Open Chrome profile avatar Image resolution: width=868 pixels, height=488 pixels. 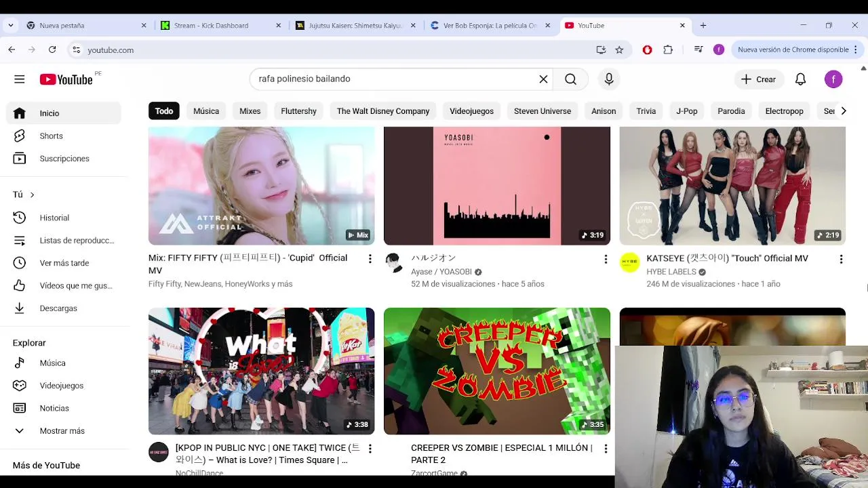[x=719, y=49]
